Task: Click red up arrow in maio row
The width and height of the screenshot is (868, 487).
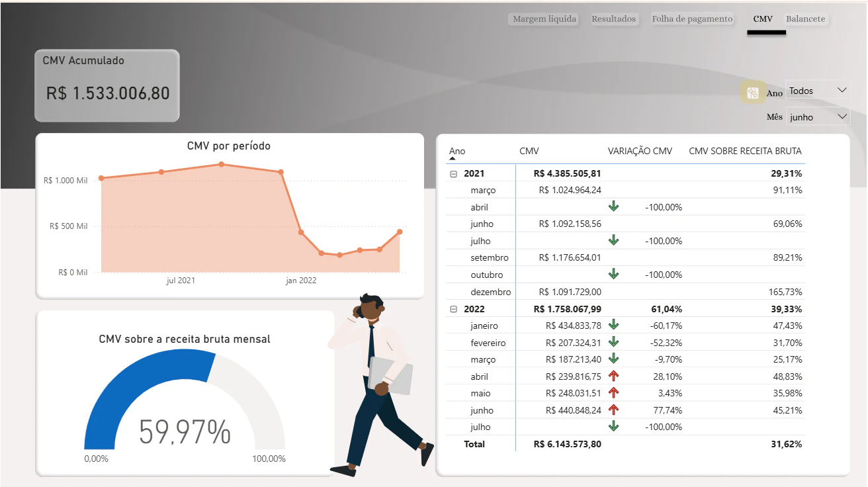Action: point(613,393)
